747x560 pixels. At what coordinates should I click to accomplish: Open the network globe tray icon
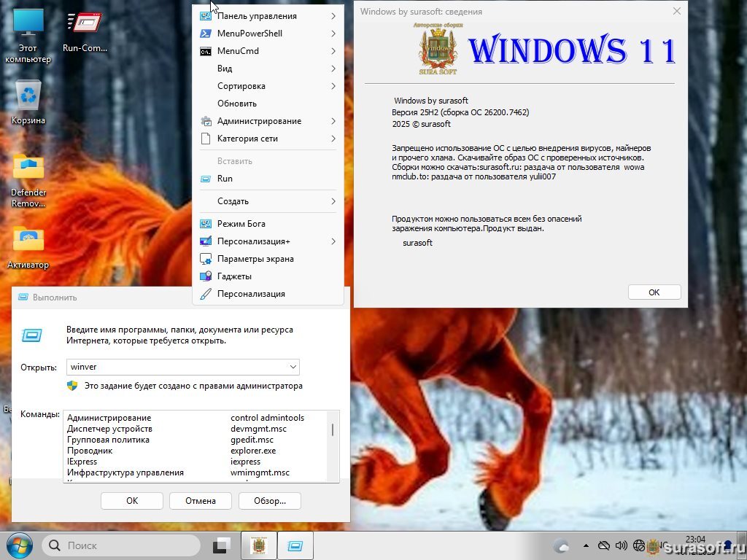(x=639, y=545)
